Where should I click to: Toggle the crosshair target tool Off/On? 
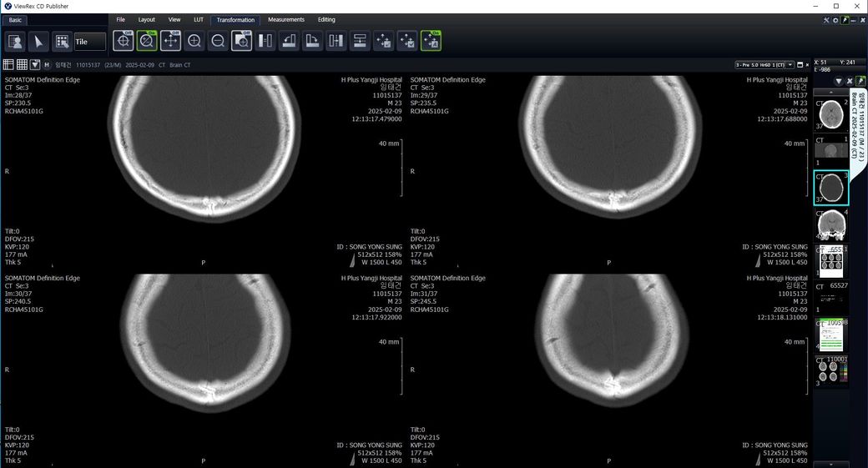[124, 41]
